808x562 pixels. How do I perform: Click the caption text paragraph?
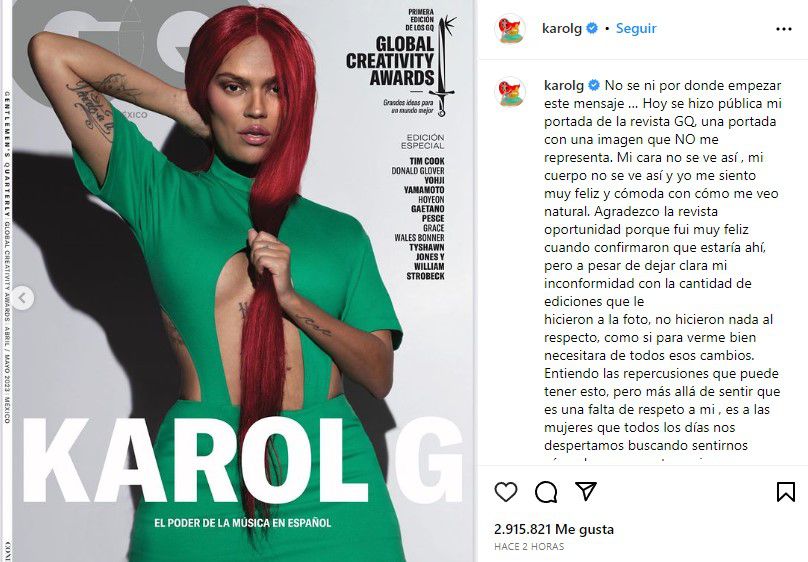pos(663,265)
